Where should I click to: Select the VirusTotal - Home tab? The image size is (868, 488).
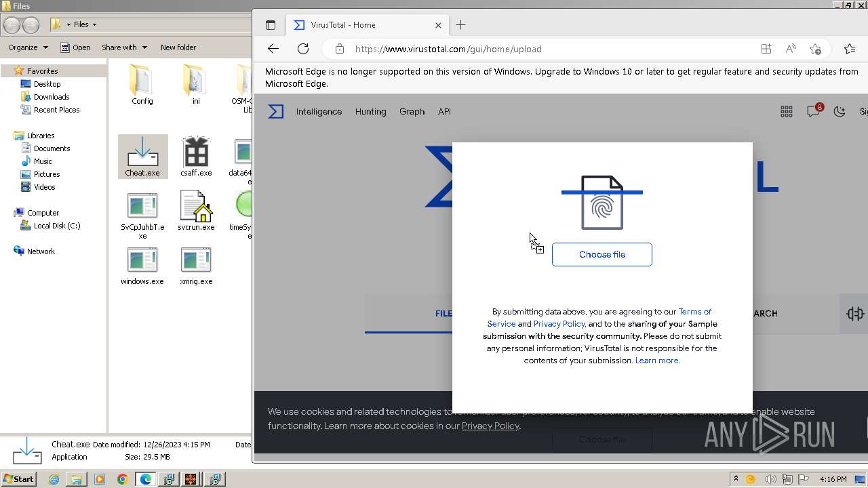366,25
